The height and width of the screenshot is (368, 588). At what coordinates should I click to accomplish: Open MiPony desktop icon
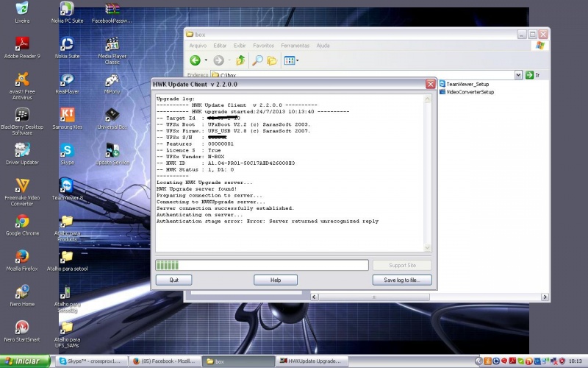click(112, 83)
